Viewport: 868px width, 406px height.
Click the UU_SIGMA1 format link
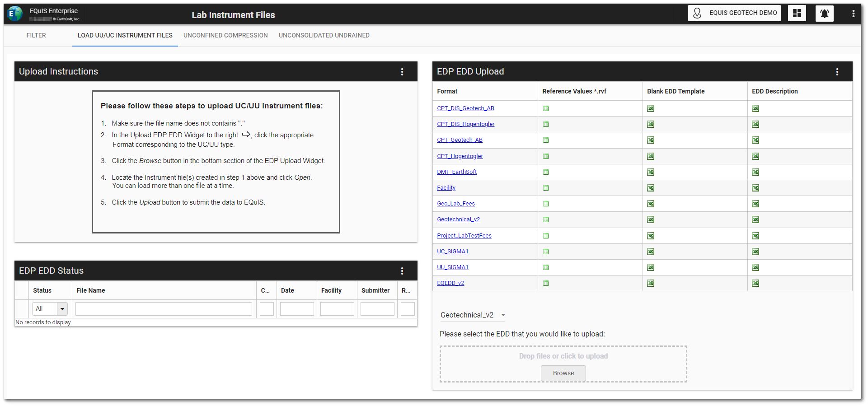click(x=453, y=267)
